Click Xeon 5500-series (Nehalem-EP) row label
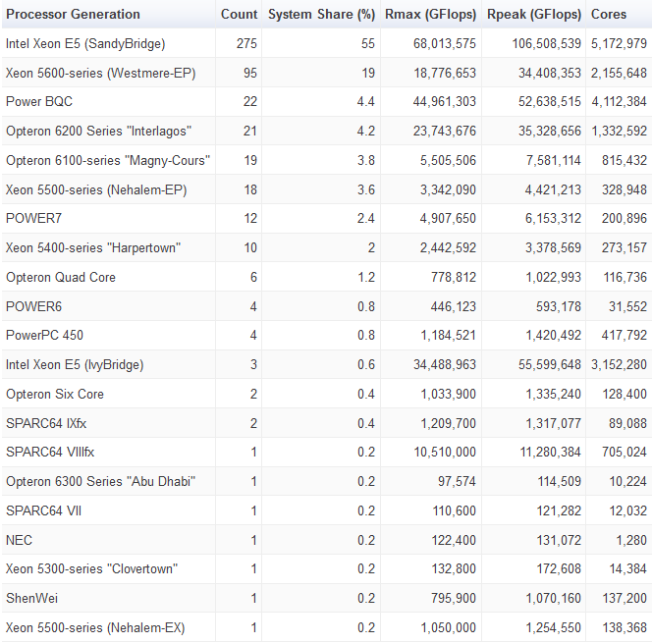This screenshot has height=644, width=652. click(x=96, y=190)
